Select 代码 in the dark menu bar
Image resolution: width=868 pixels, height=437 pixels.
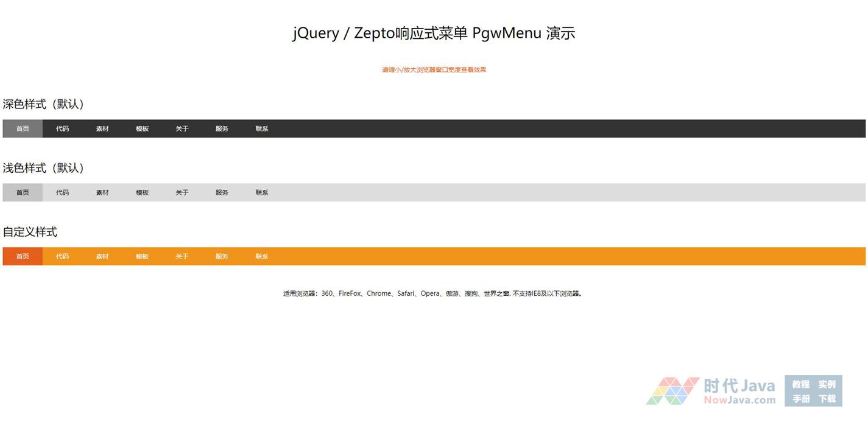[63, 128]
